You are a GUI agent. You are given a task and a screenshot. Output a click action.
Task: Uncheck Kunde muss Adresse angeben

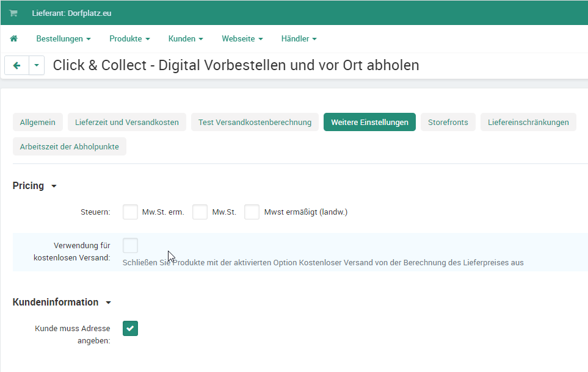pyautogui.click(x=130, y=328)
